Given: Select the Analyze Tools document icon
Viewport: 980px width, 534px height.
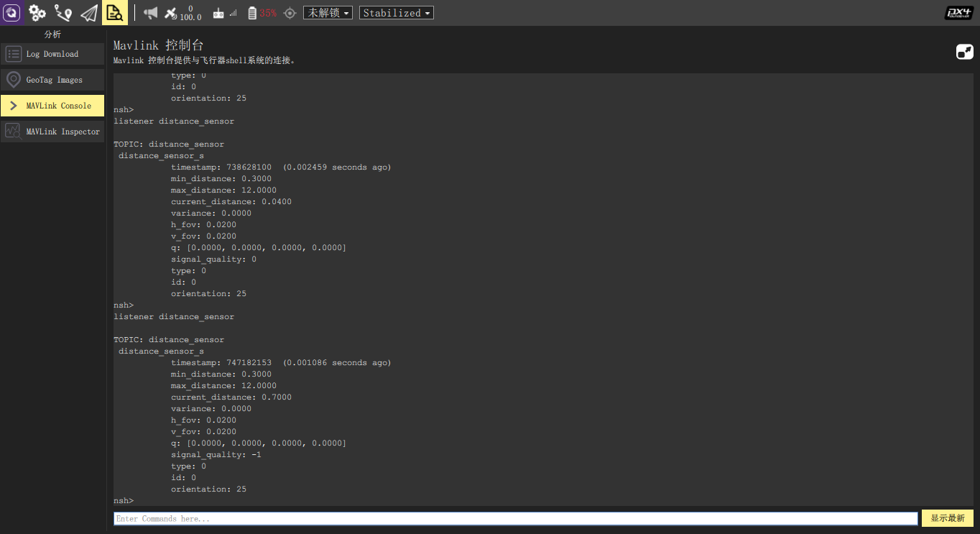Looking at the screenshot, I should tap(115, 12).
